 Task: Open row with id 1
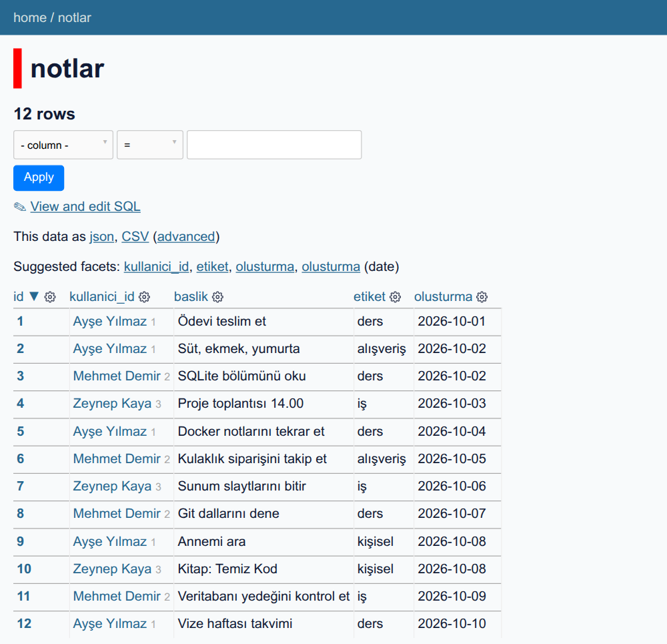(20, 322)
